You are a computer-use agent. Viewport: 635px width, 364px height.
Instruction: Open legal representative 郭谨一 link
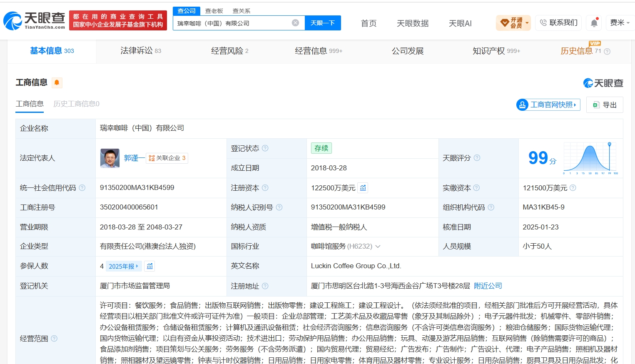[134, 158]
